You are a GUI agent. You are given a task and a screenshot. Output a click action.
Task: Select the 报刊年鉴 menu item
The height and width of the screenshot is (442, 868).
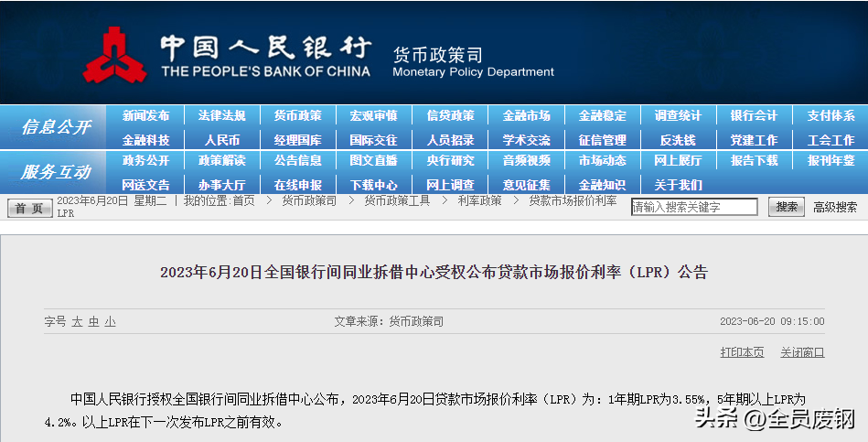(830, 161)
